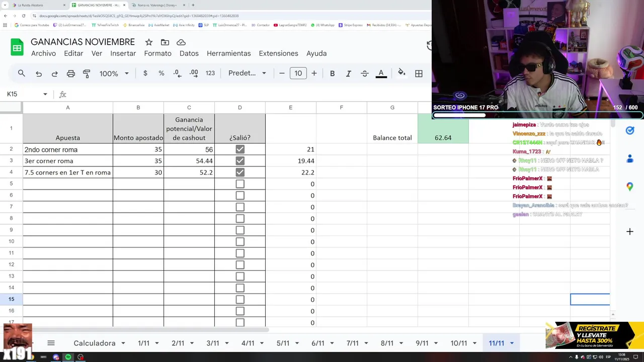Increase font size with plus button
The height and width of the screenshot is (362, 644).
314,73
